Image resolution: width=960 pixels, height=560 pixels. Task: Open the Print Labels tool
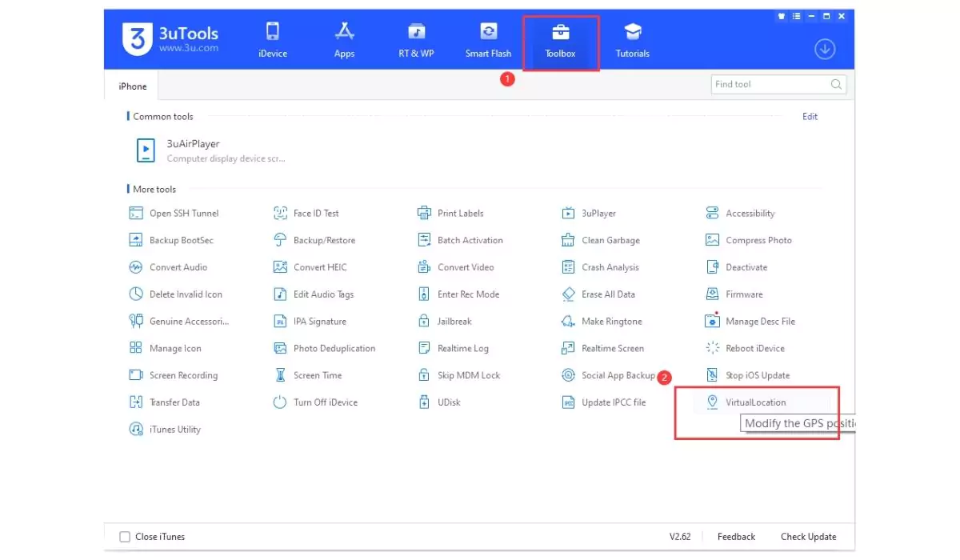(x=450, y=214)
